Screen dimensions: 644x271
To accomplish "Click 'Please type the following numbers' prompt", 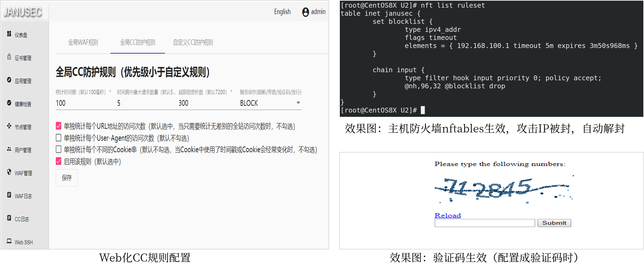I will click(500, 164).
